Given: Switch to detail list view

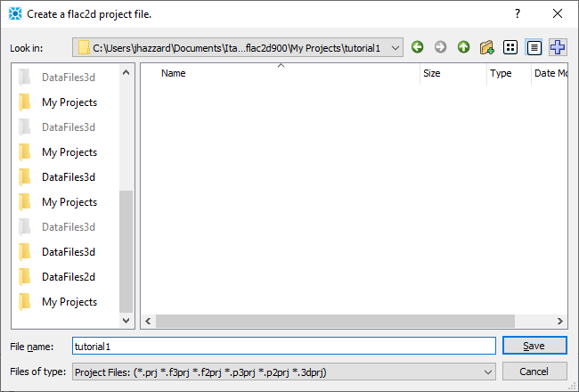Looking at the screenshot, I should click(x=534, y=47).
